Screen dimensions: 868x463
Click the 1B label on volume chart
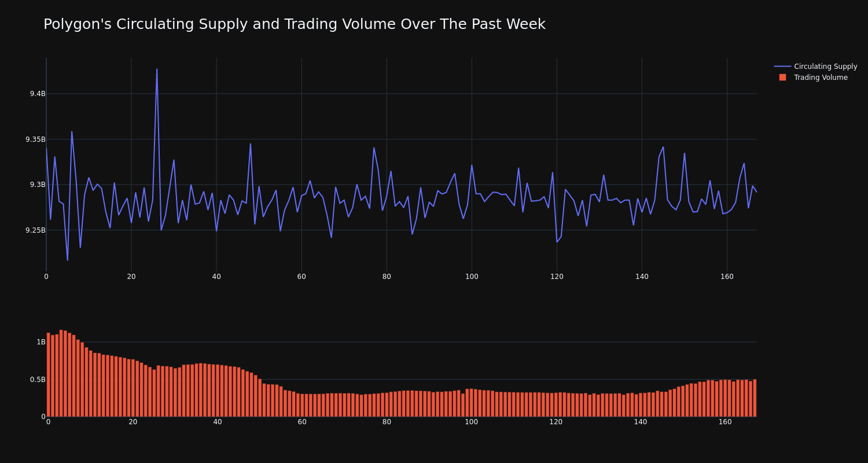[41, 342]
